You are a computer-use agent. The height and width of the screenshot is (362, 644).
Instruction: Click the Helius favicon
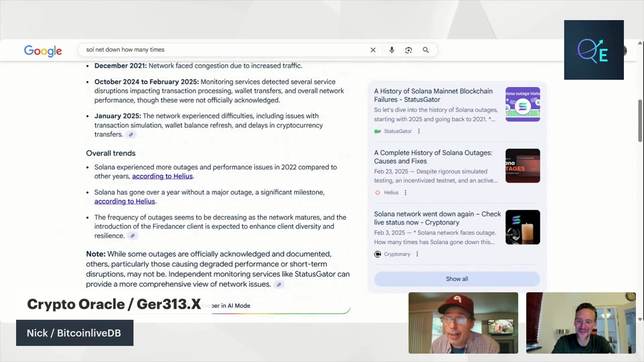pyautogui.click(x=377, y=193)
